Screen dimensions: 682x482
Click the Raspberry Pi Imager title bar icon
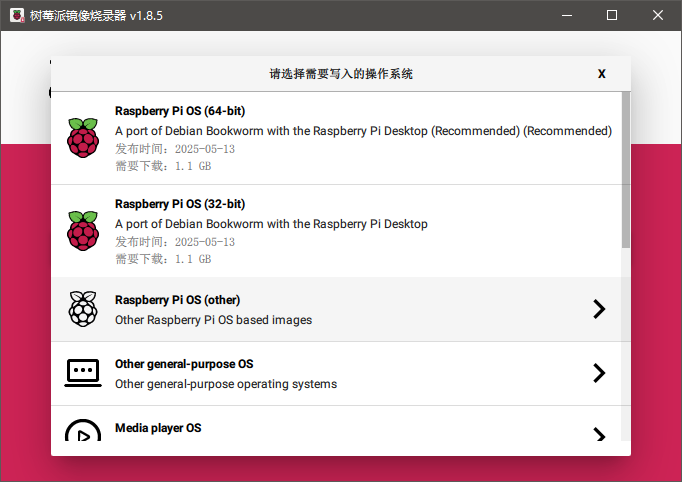point(17,16)
